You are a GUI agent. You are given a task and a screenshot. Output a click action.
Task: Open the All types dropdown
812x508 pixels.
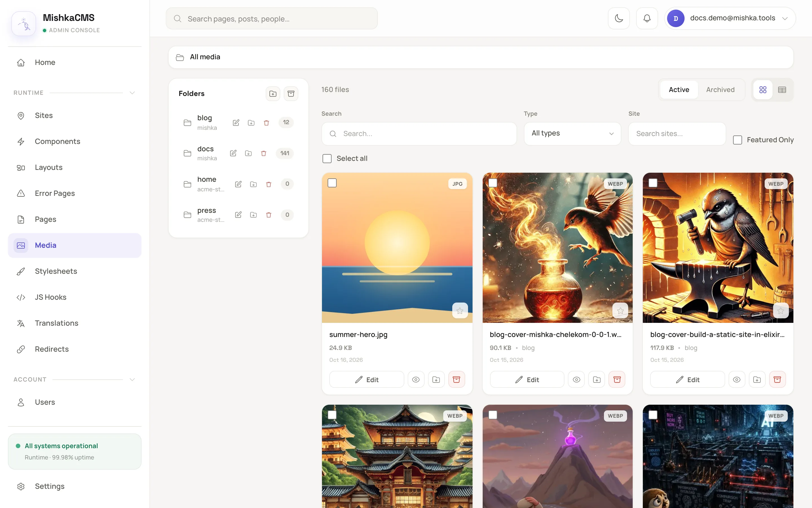(x=572, y=133)
